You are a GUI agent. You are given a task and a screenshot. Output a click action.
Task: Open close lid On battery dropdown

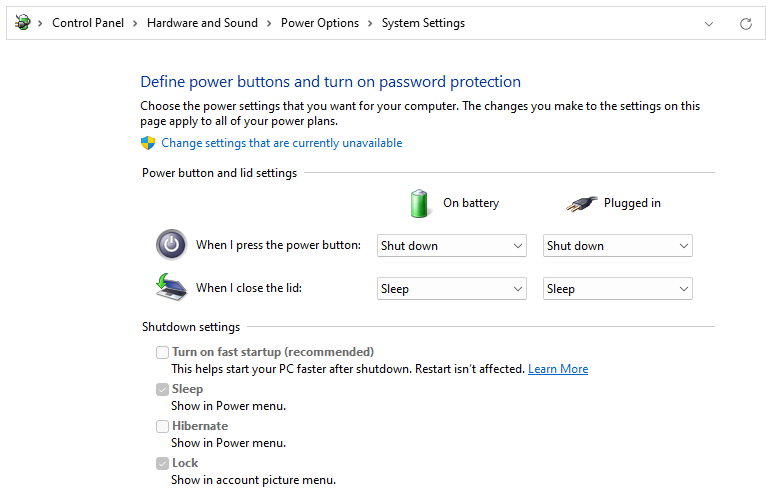(x=452, y=289)
